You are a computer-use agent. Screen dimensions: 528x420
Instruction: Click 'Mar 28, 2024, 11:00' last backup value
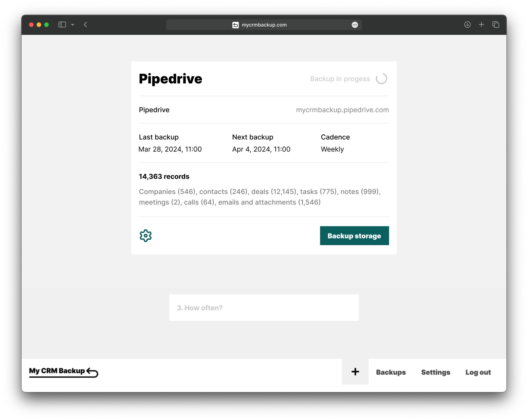pos(170,149)
